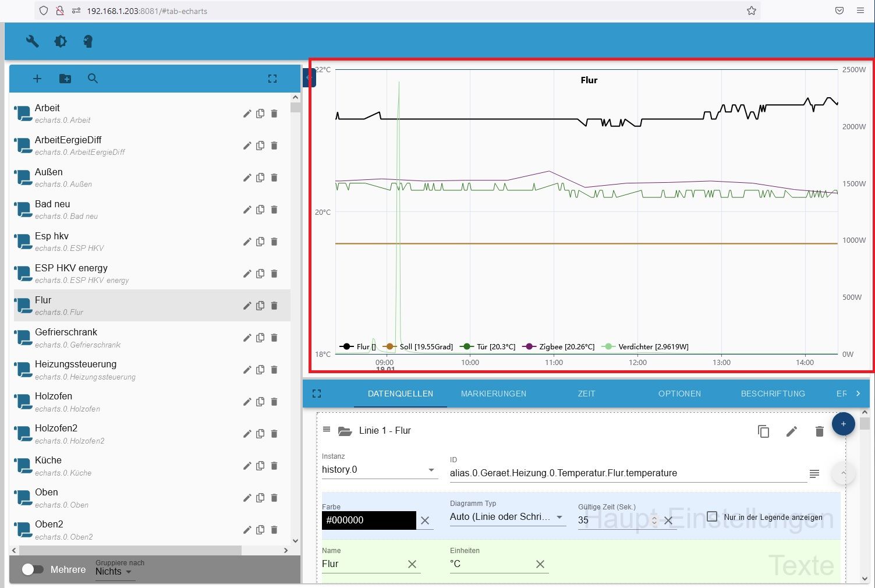Search presets with magnifier icon
Image resolution: width=875 pixels, height=588 pixels.
coord(93,79)
